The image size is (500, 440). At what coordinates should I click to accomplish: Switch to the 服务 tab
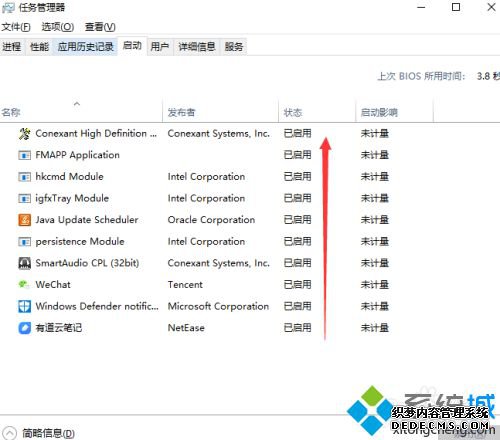point(234,47)
